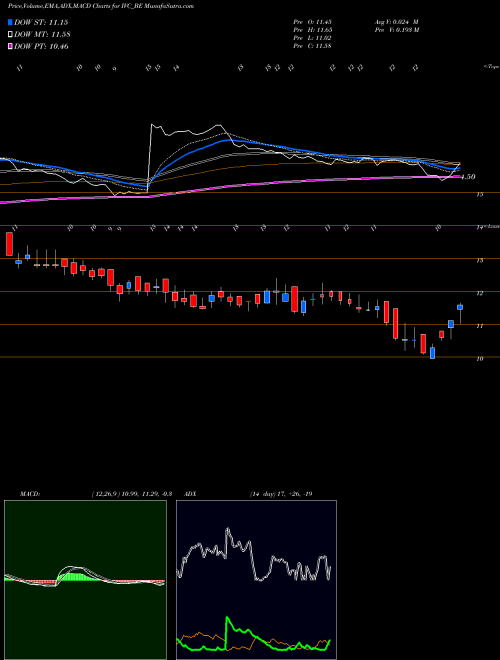Click the magenta DOW PT legend square
Image resolution: width=500 pixels, height=660 pixels.
(11, 46)
